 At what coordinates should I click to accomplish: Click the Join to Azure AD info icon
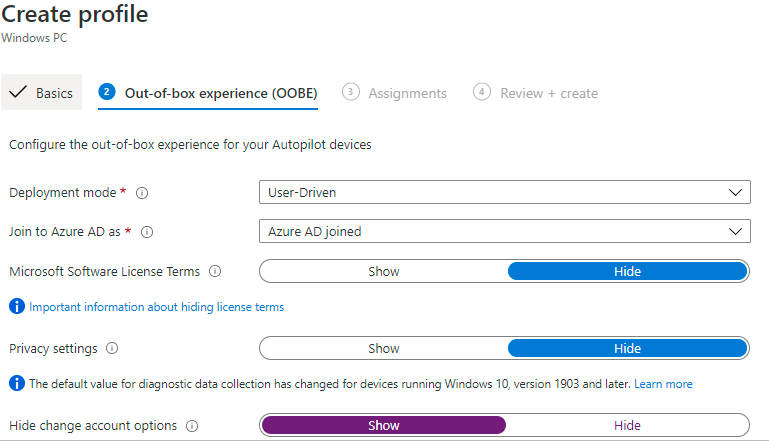tap(147, 232)
